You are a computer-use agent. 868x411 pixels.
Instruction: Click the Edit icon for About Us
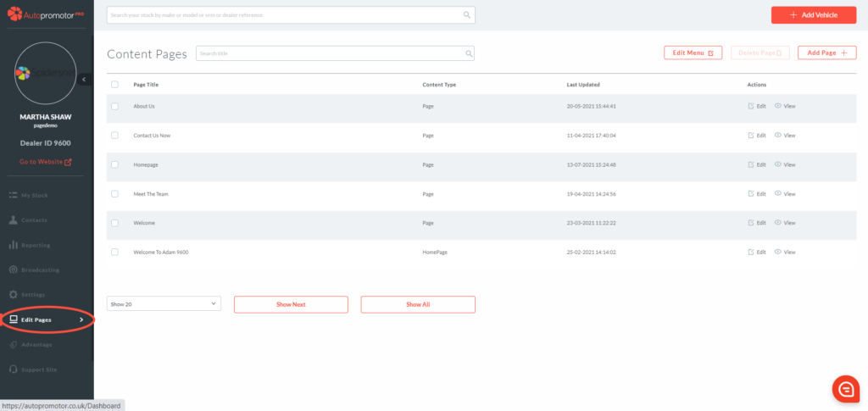point(750,106)
